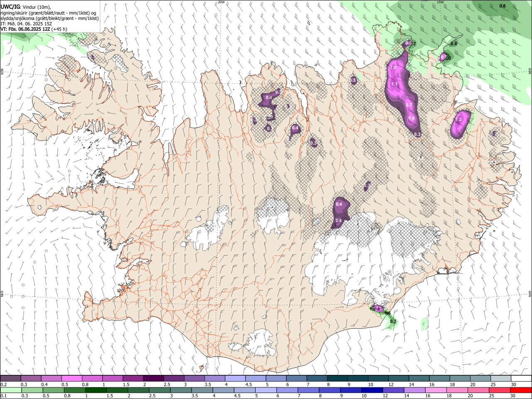Screen dimensions: 532x399
Task: Click the "IT: Mið. 04. 06. 2025 15Z" line
Action: click(x=26, y=24)
